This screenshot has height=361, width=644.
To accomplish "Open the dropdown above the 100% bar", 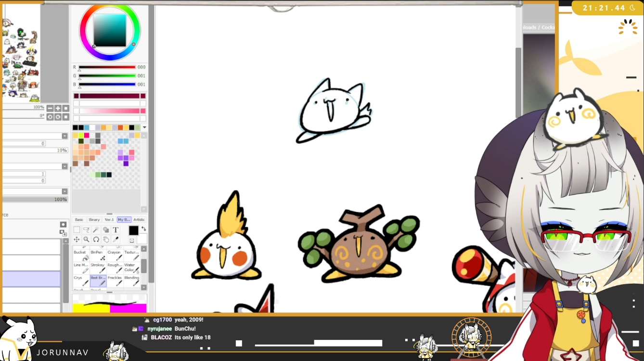I will 64,191.
